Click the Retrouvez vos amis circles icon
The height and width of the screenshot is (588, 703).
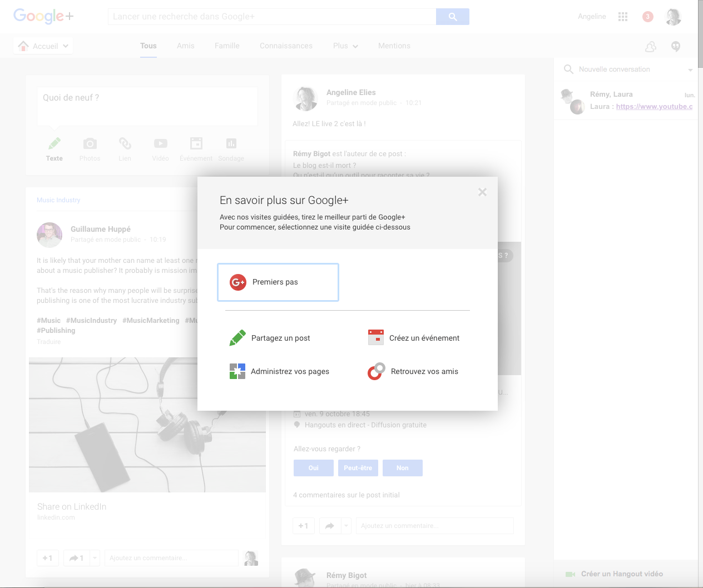377,371
